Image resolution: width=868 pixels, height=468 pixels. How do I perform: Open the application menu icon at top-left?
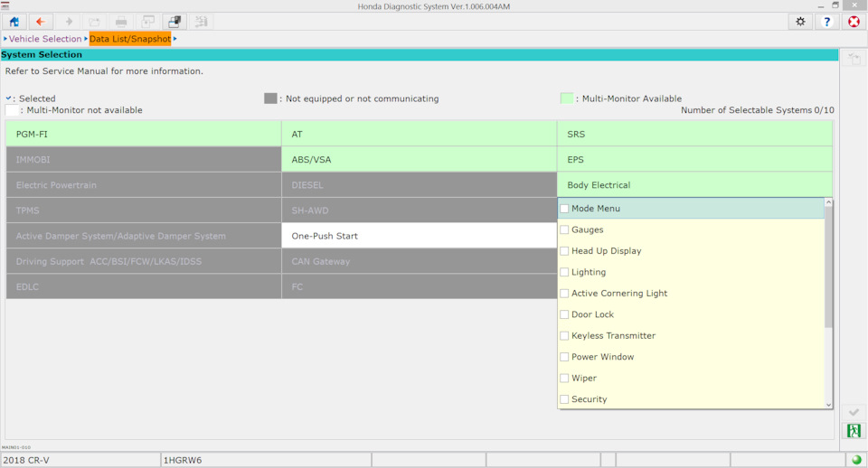pos(5,6)
